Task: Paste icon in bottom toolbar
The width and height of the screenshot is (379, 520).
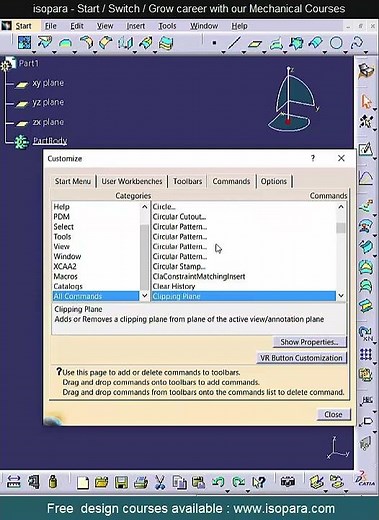Action: 199,482
